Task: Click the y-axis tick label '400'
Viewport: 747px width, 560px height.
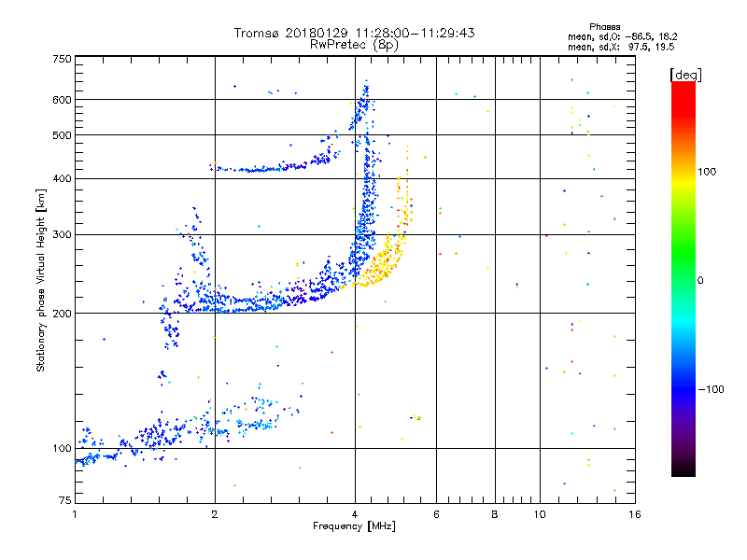Action: tap(62, 179)
